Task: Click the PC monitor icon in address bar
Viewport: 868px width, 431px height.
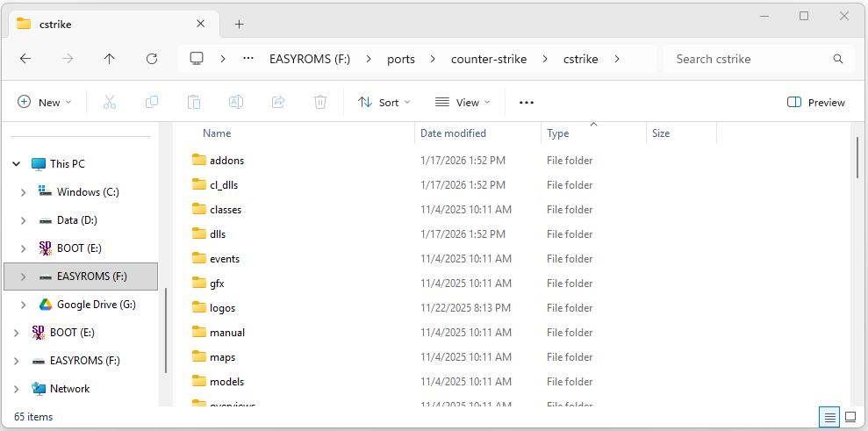Action: 197,58
